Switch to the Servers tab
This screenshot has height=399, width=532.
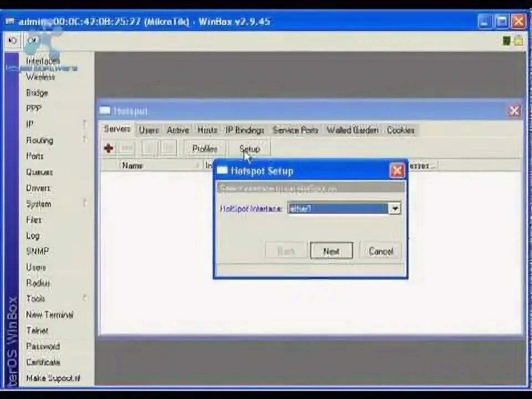(x=117, y=129)
